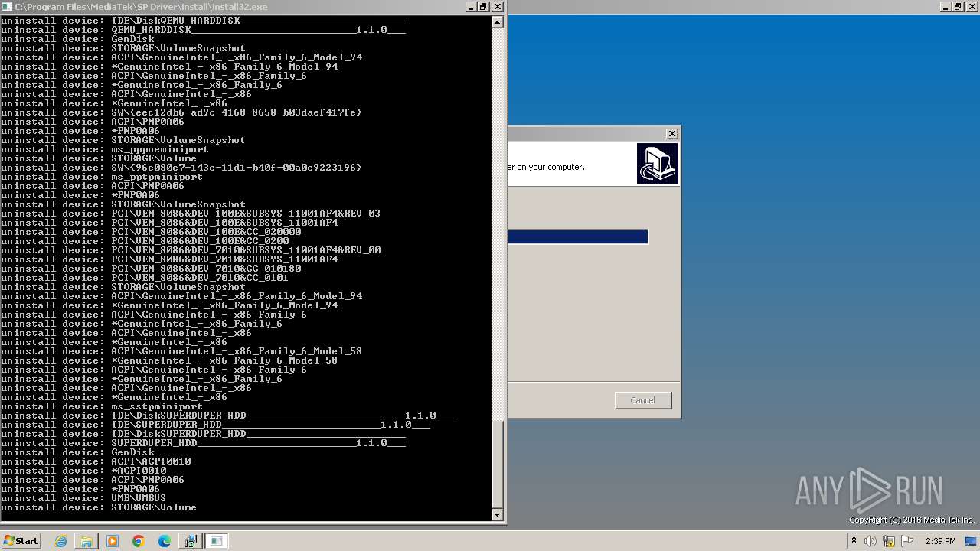980x551 pixels.
Task: Open Google Chrome from the taskbar
Action: [139, 541]
